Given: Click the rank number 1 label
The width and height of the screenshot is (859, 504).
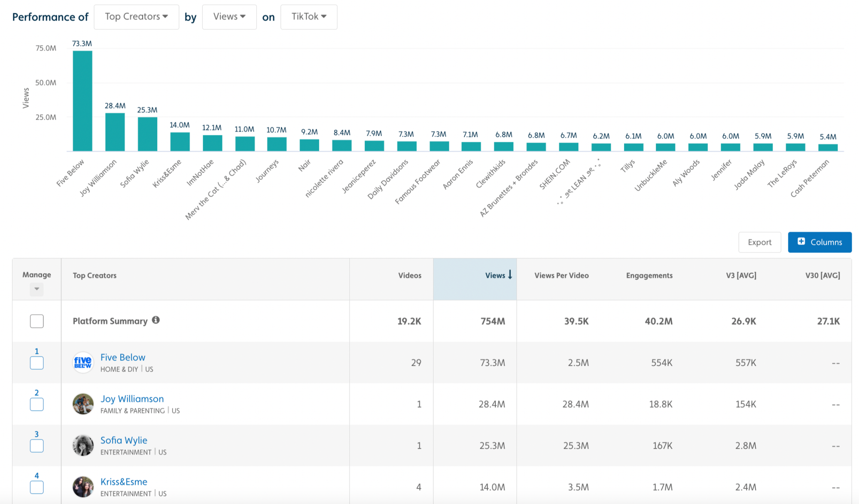Looking at the screenshot, I should (37, 351).
